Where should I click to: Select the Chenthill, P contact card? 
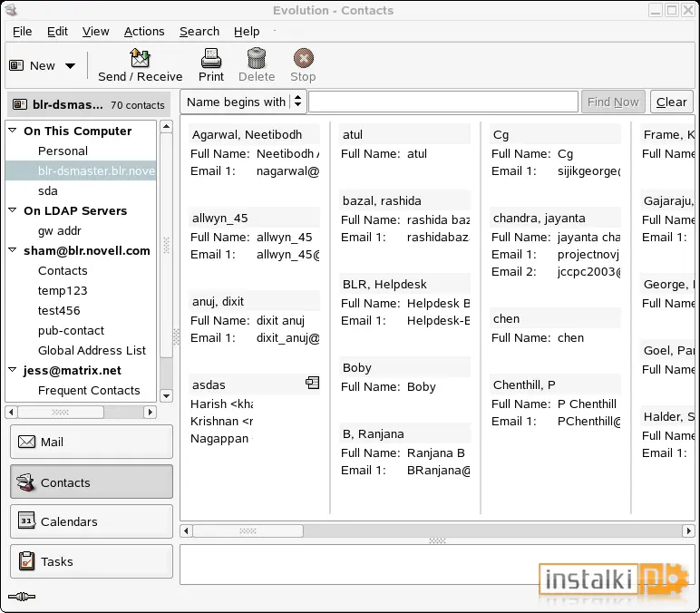(555, 403)
